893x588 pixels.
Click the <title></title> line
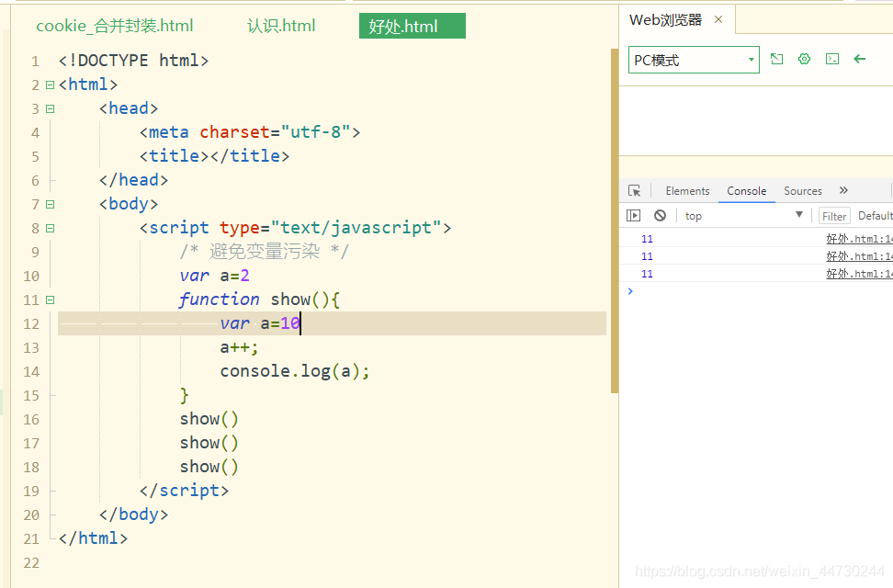coord(214,156)
